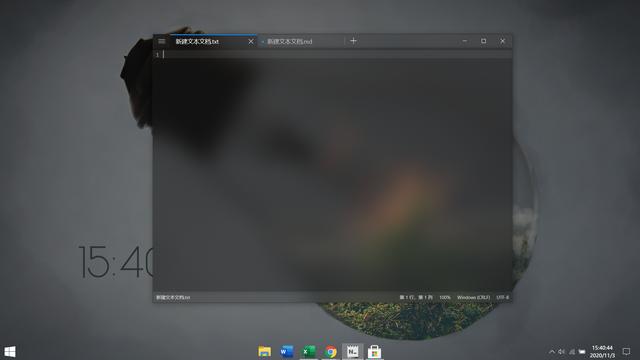The height and width of the screenshot is (360, 640).
Task: Change the Windows (CRLF) line ending
Action: (x=473, y=298)
